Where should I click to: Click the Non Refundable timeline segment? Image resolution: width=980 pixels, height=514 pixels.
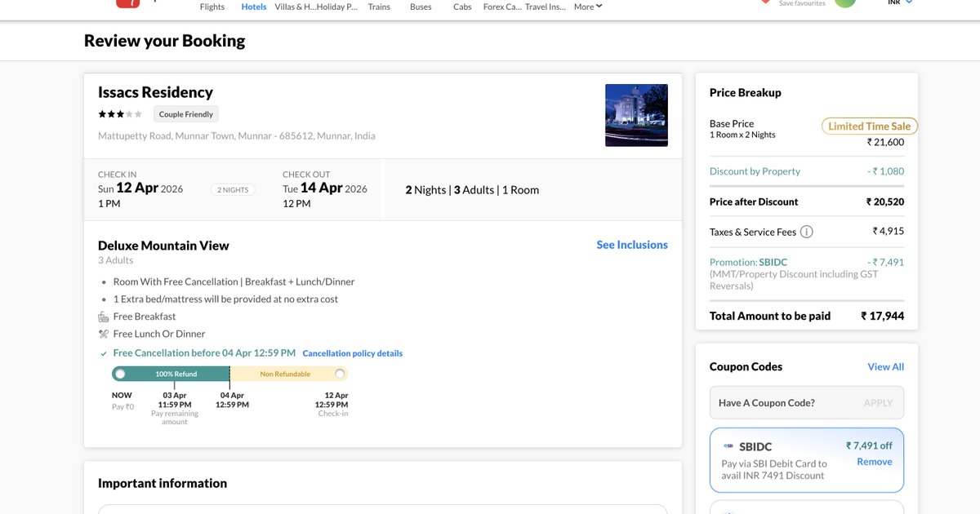(x=289, y=374)
